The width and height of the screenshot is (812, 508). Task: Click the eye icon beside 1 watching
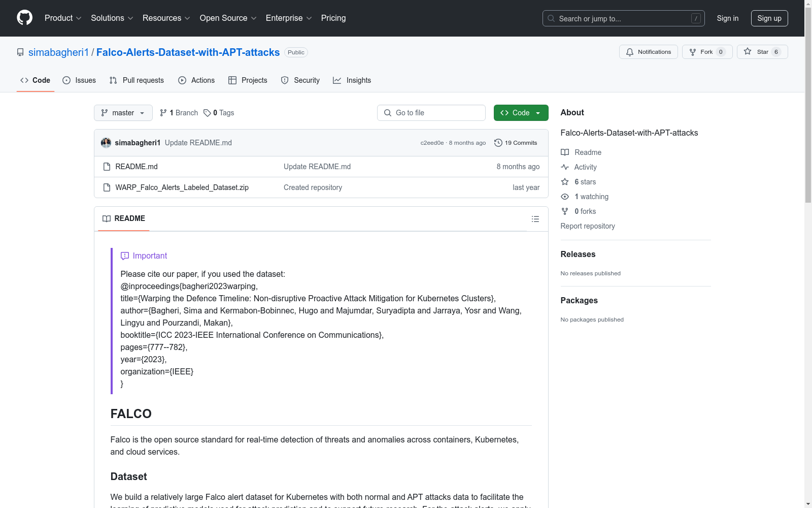tap(565, 197)
